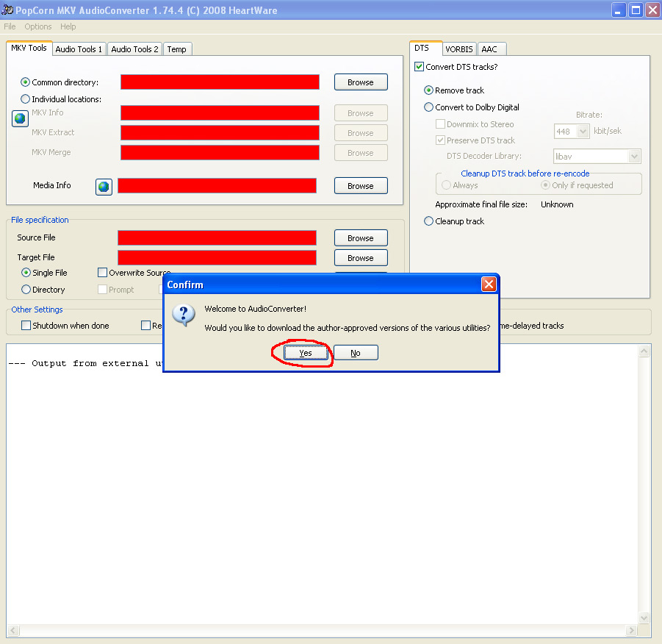662x644 pixels.
Task: Toggle the Convert DTS tracks checkbox
Action: [x=420, y=67]
